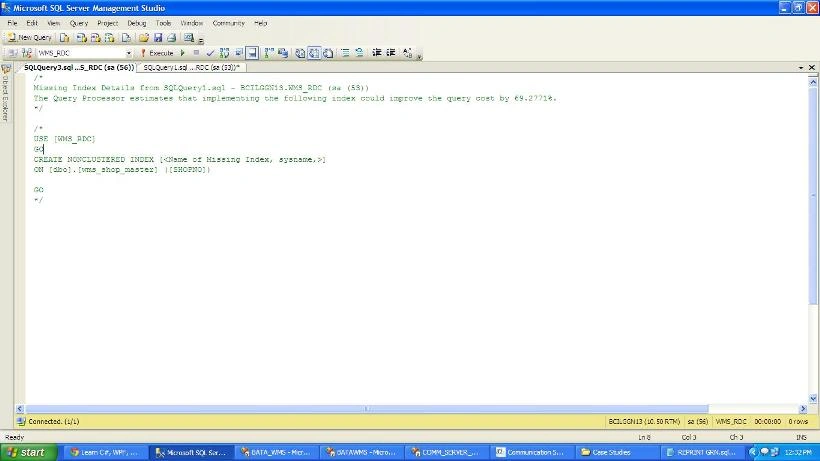Click the Analysis Services XMLA Query icon

[109, 38]
